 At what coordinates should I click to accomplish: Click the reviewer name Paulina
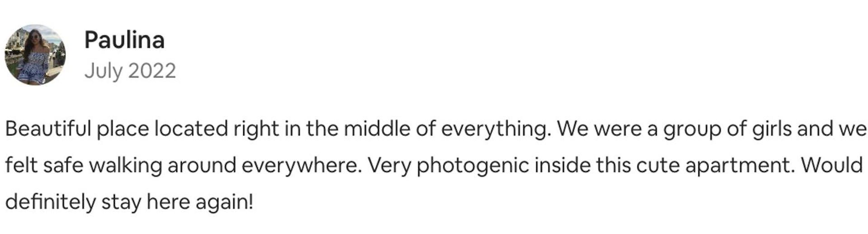pos(124,40)
